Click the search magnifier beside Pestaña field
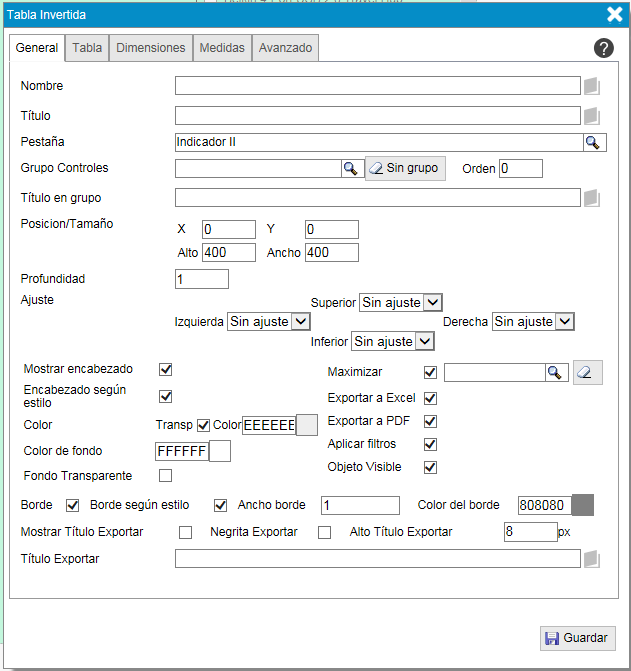The height and width of the screenshot is (671, 631). [x=594, y=143]
